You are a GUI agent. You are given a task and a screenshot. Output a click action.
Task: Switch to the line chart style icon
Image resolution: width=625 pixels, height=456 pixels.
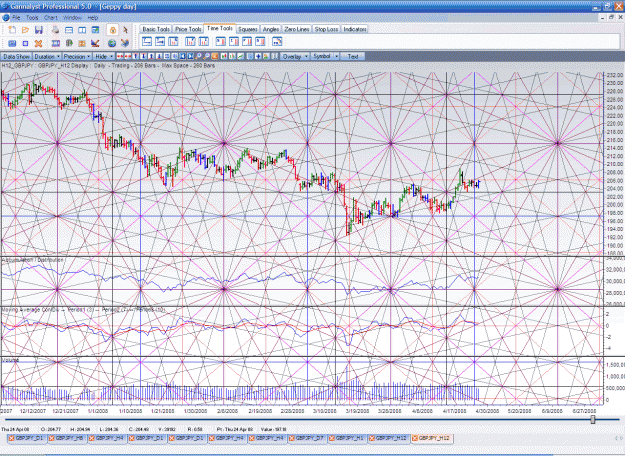pos(241,57)
